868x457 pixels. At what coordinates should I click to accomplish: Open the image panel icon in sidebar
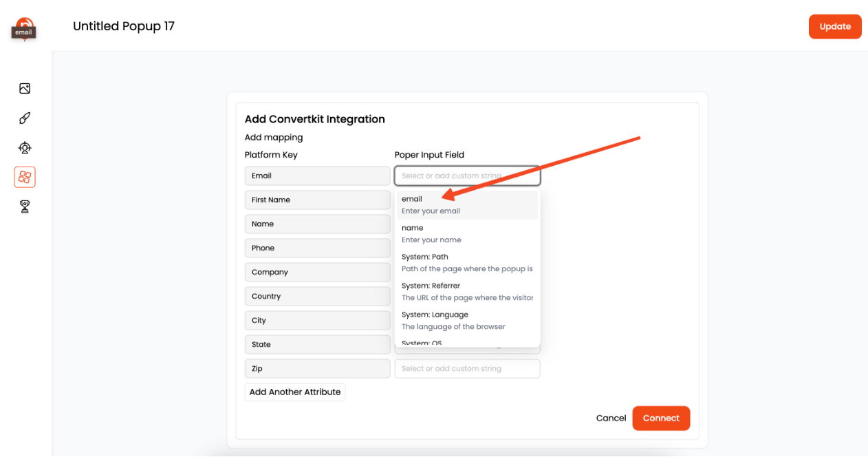(25, 88)
